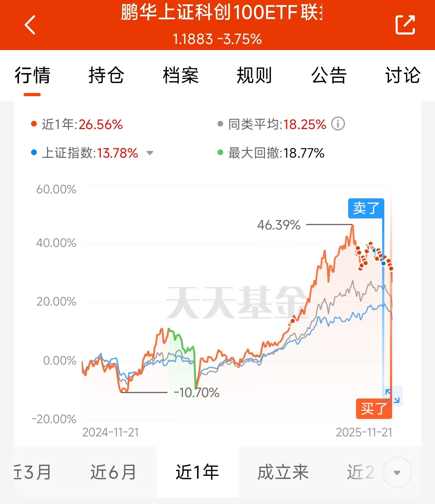
Task: Click the fund title 鹏华上证科创100ETF
Action: [221, 13]
